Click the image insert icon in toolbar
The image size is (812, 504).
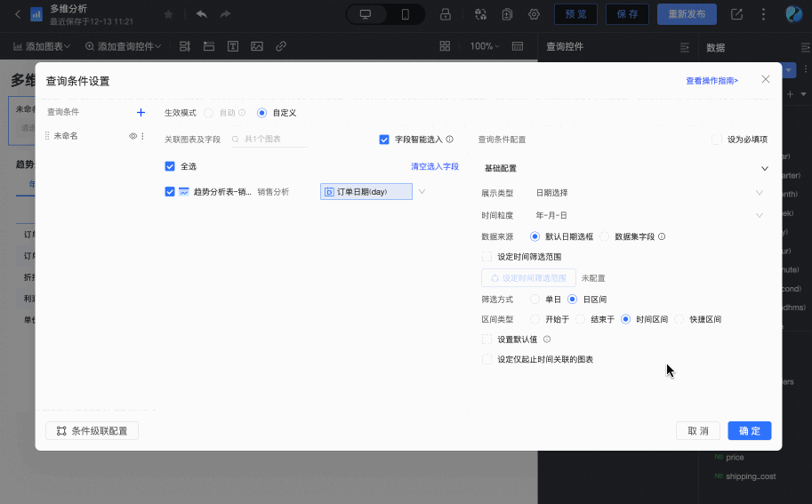(257, 46)
